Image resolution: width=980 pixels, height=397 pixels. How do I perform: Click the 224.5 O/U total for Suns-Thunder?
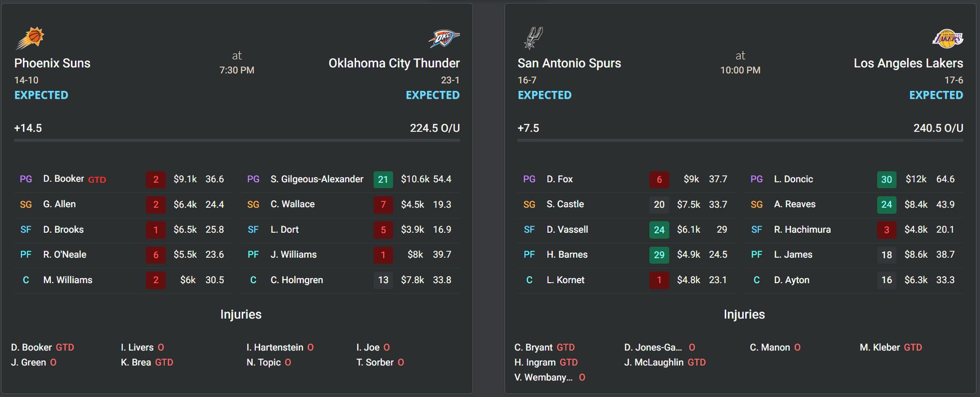(x=435, y=128)
